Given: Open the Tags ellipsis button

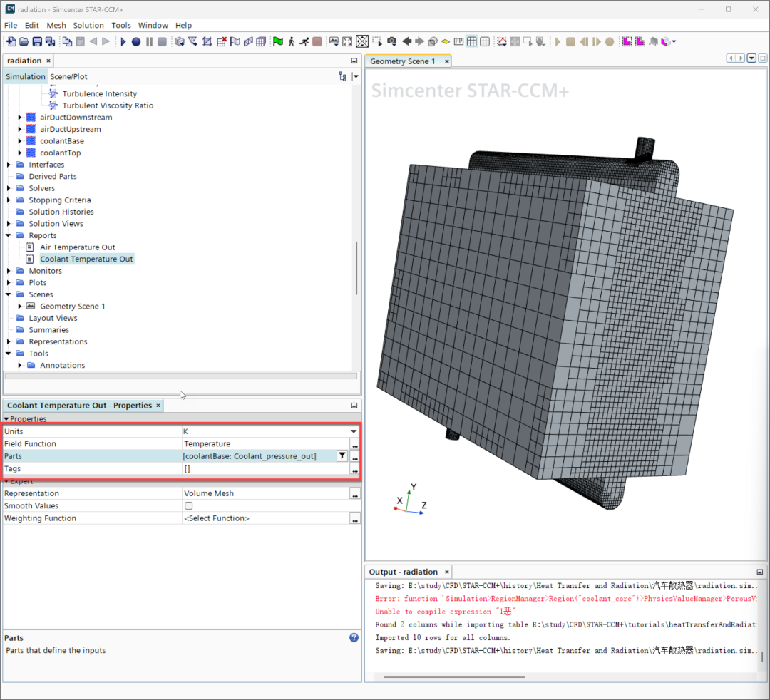Looking at the screenshot, I should [354, 469].
